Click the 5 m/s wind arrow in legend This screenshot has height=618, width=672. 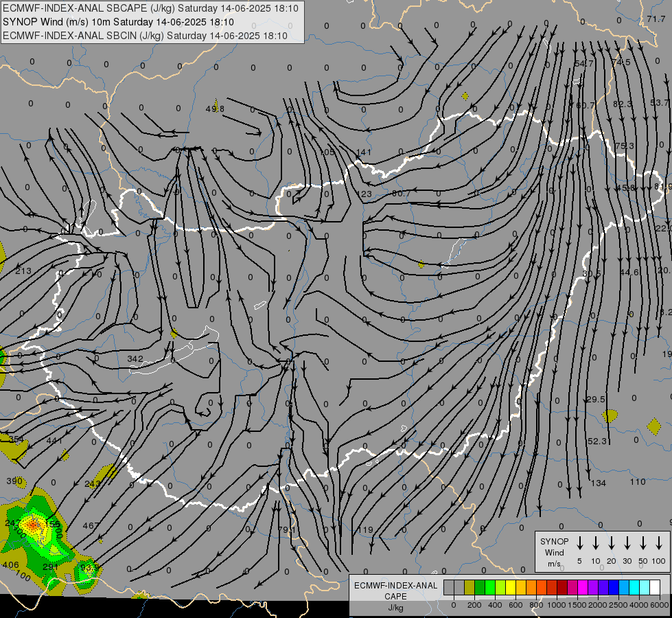coord(579,543)
